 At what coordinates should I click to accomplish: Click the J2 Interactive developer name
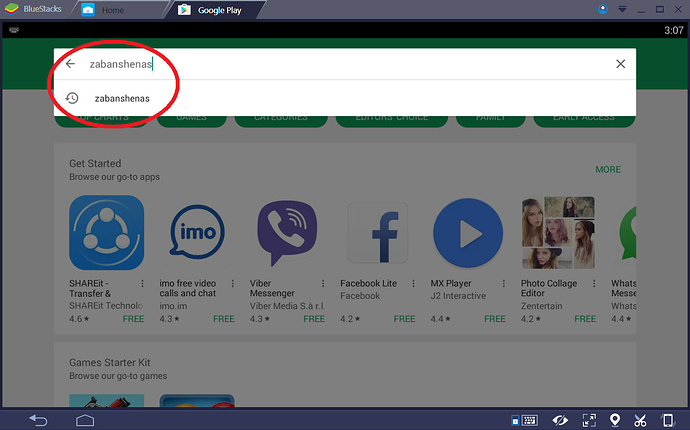pyautogui.click(x=458, y=296)
